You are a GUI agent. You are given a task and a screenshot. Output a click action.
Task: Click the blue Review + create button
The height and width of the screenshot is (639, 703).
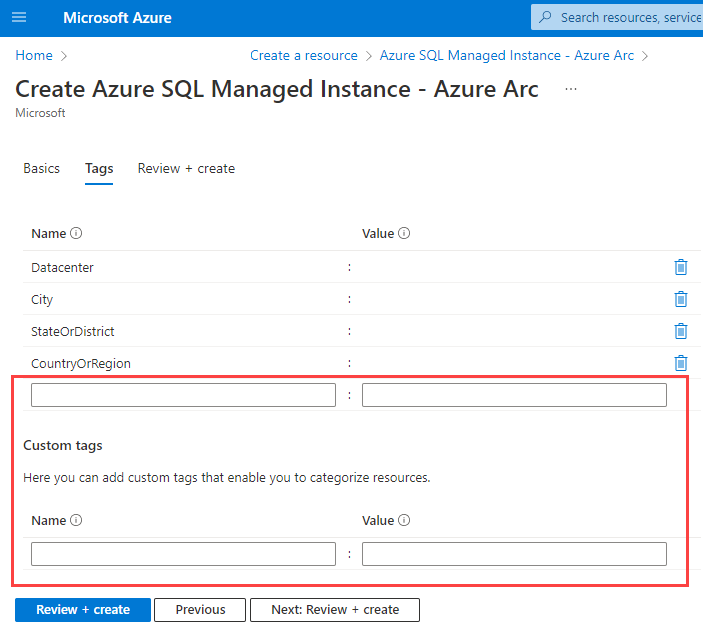click(x=83, y=610)
